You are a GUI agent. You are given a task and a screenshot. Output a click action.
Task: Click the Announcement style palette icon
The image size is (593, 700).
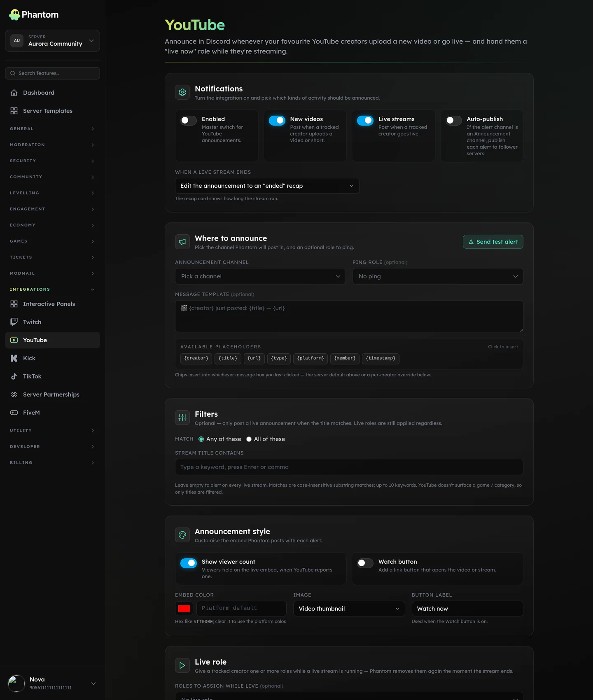(182, 535)
